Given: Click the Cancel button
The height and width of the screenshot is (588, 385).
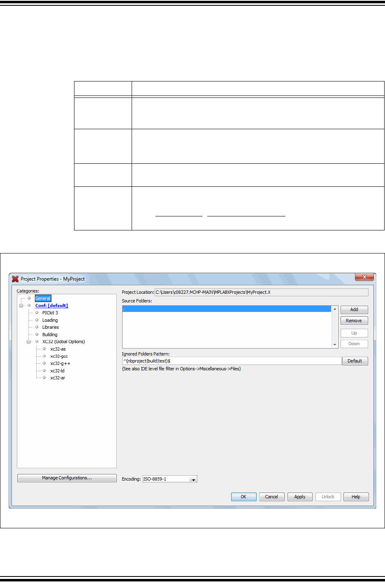Looking at the screenshot, I should pos(271,497).
